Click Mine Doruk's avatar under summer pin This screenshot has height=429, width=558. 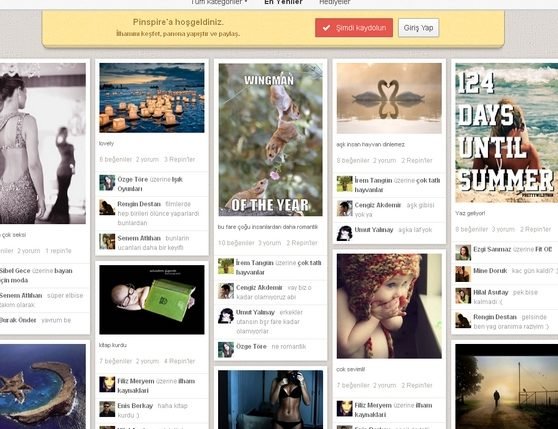(x=463, y=274)
